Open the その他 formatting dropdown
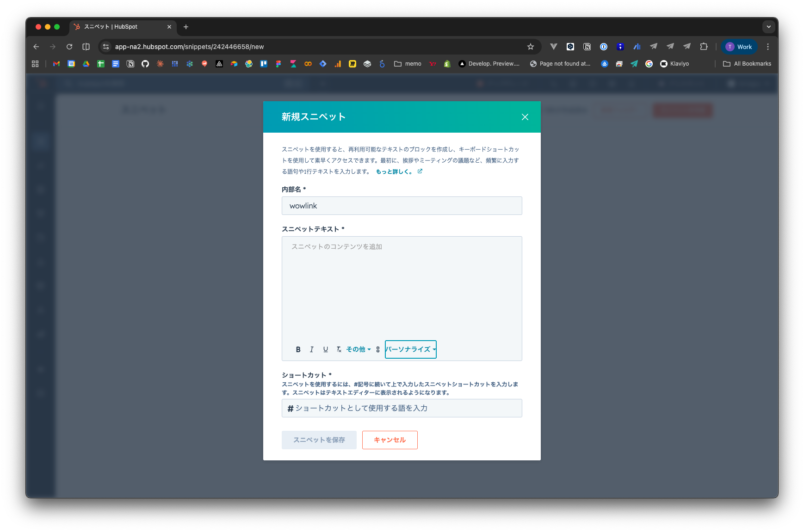This screenshot has height=532, width=804. pos(359,349)
